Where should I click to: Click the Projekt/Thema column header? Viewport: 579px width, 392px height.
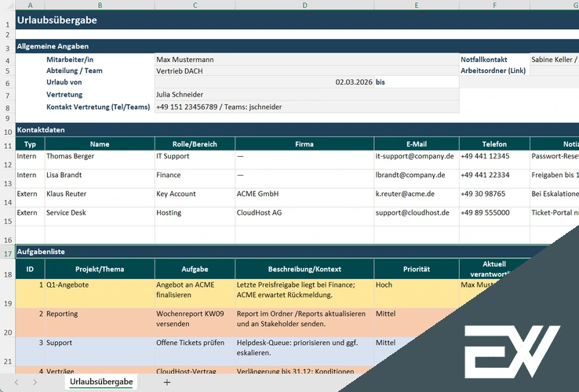point(100,269)
